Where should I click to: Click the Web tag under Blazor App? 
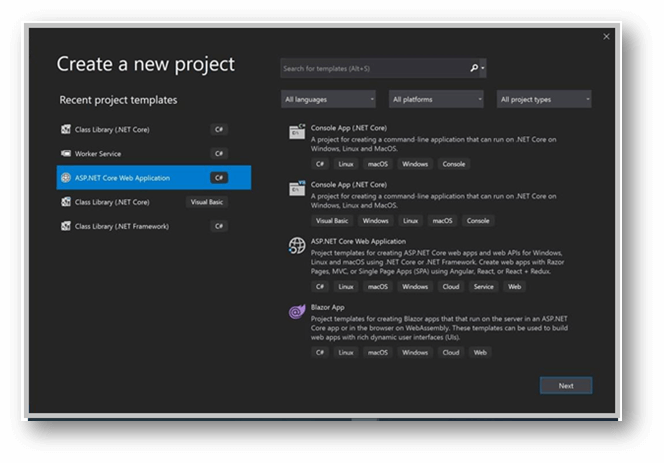click(480, 352)
